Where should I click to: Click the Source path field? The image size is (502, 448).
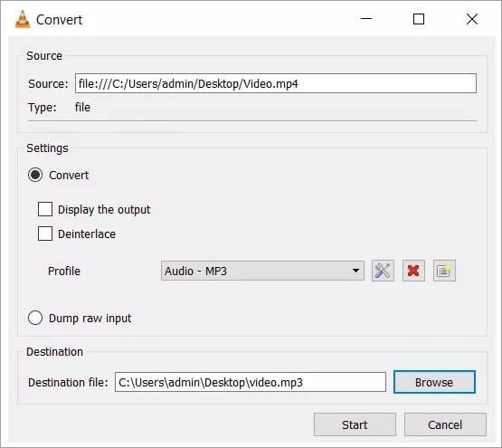pos(276,83)
